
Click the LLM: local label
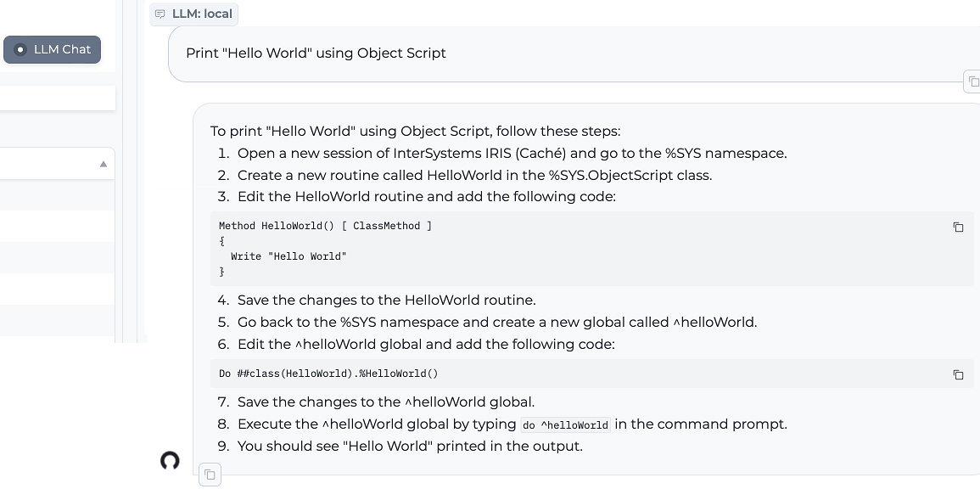(x=202, y=14)
